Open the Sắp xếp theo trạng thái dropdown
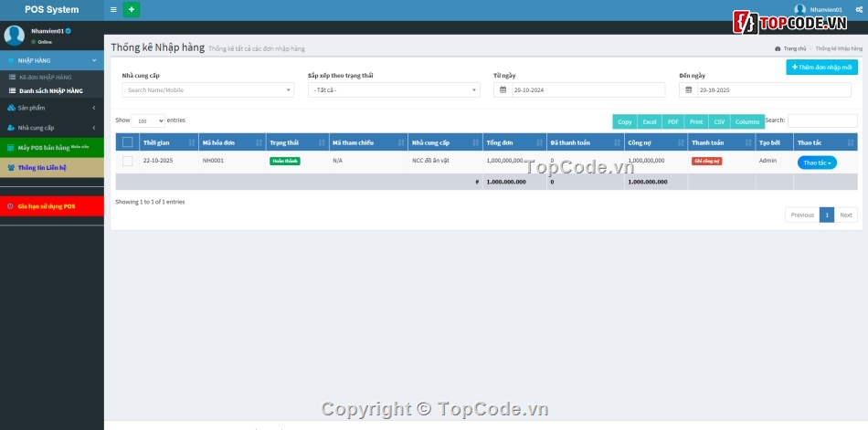This screenshot has height=430, width=868. click(394, 90)
